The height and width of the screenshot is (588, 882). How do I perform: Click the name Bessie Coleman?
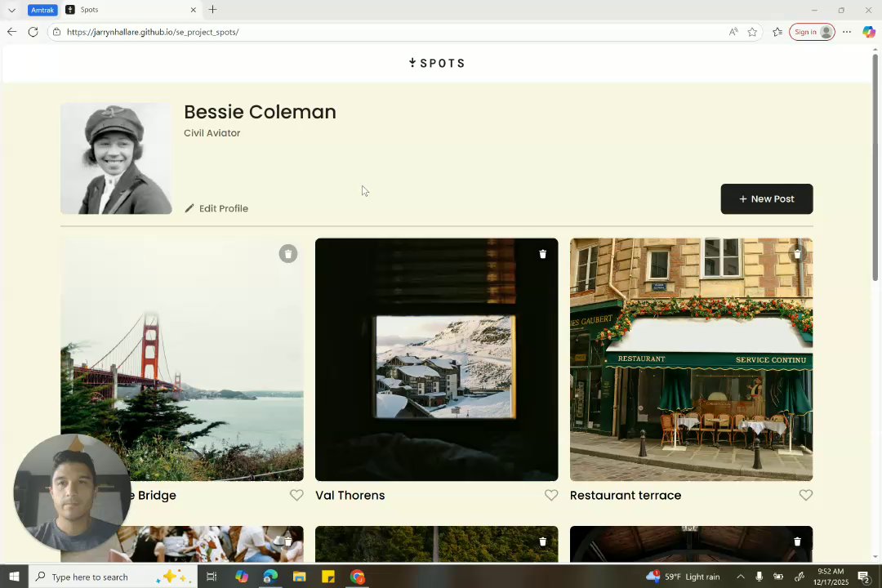(x=260, y=112)
